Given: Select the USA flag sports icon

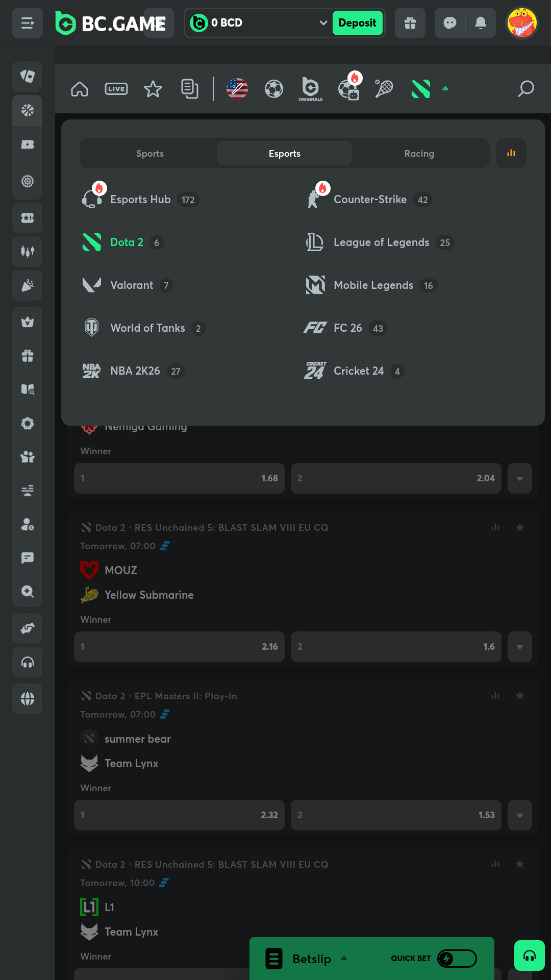Looking at the screenshot, I should click(237, 89).
